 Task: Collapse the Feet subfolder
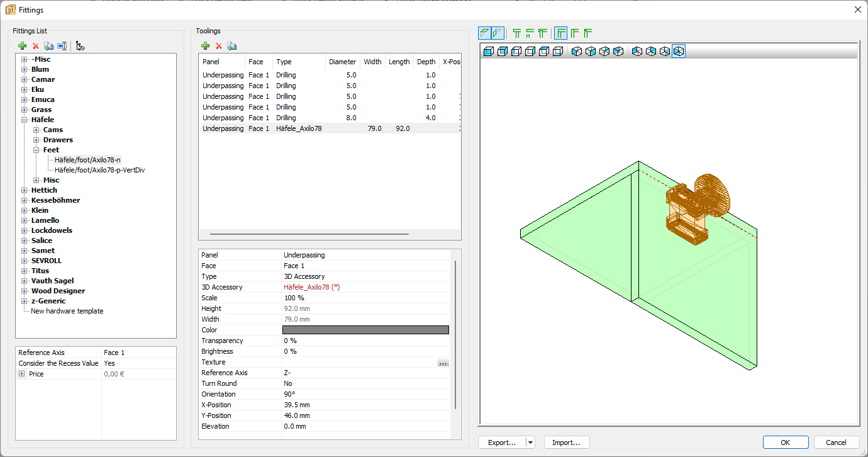(36, 150)
